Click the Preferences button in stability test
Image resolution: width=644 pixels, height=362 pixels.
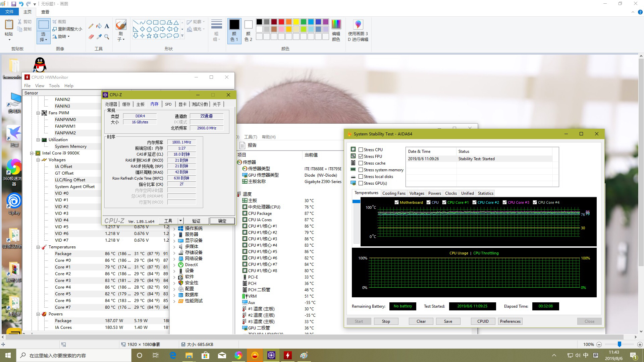[x=510, y=321]
